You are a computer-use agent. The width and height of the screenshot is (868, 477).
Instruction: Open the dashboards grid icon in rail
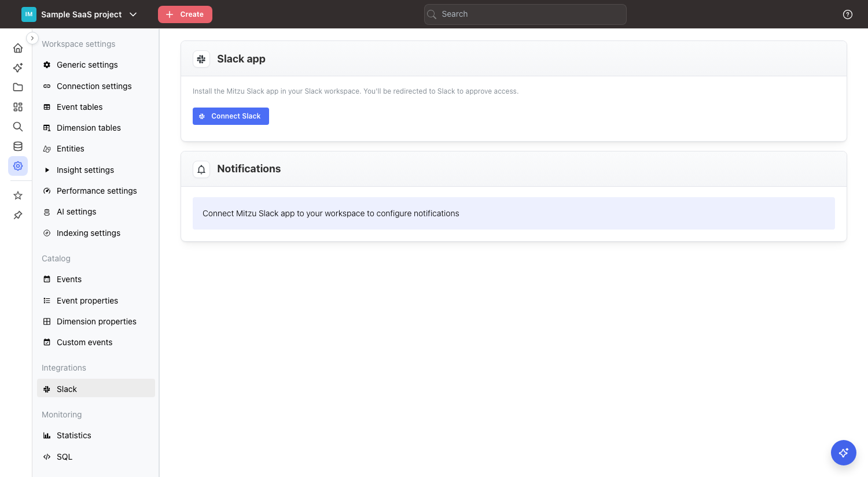point(18,107)
